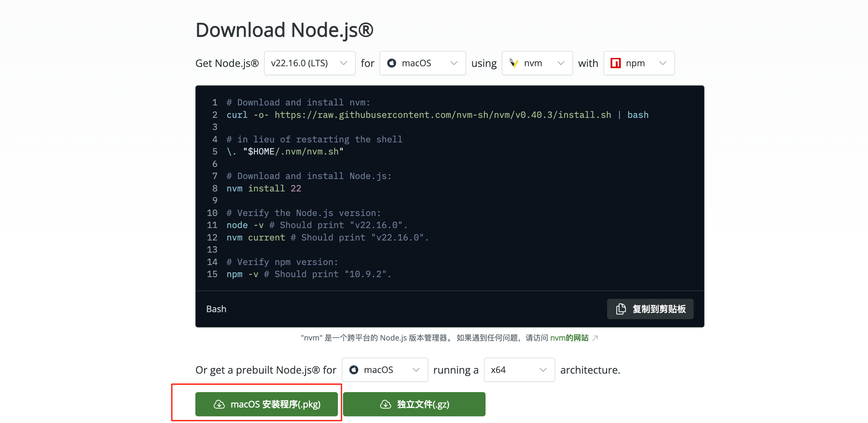Expand the nvm install method dropdown
Screen dimensions: 868x423
[537, 63]
